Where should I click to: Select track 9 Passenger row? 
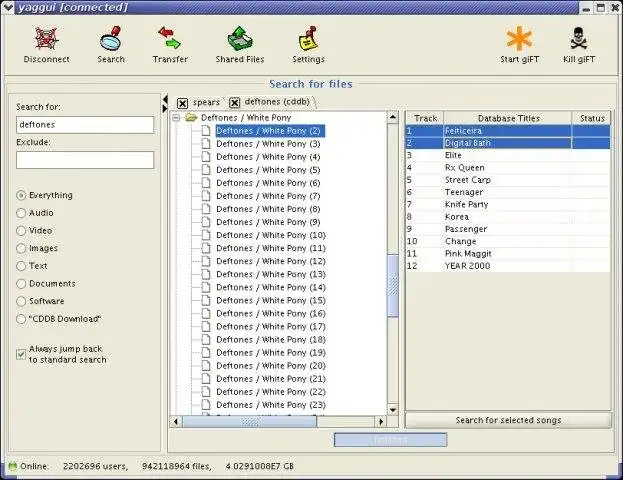508,229
